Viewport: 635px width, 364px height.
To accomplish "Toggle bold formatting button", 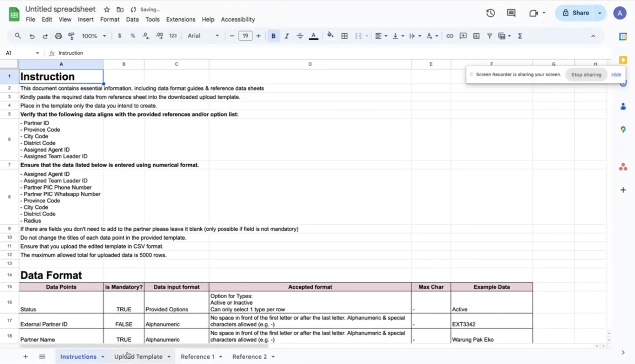I will coord(273,36).
